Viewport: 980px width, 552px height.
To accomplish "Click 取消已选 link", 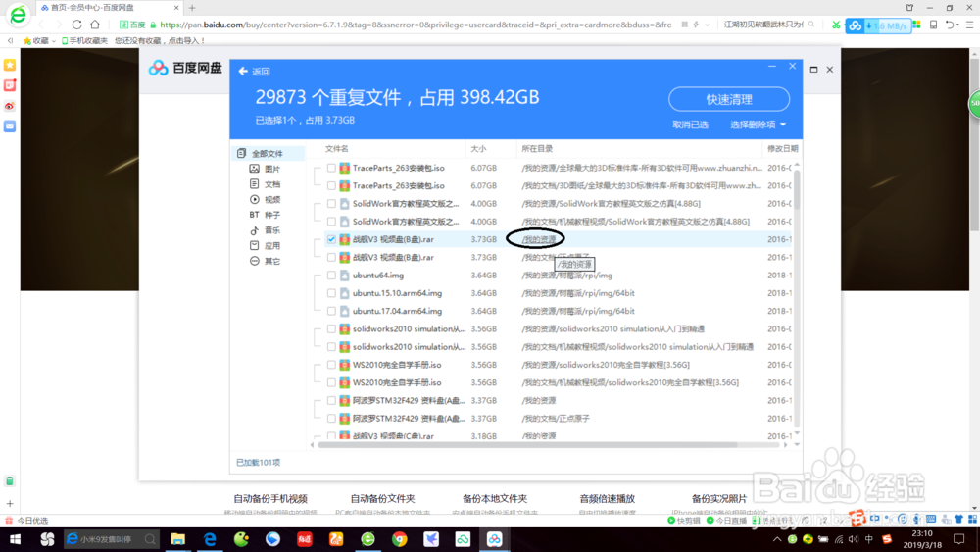I will point(690,125).
